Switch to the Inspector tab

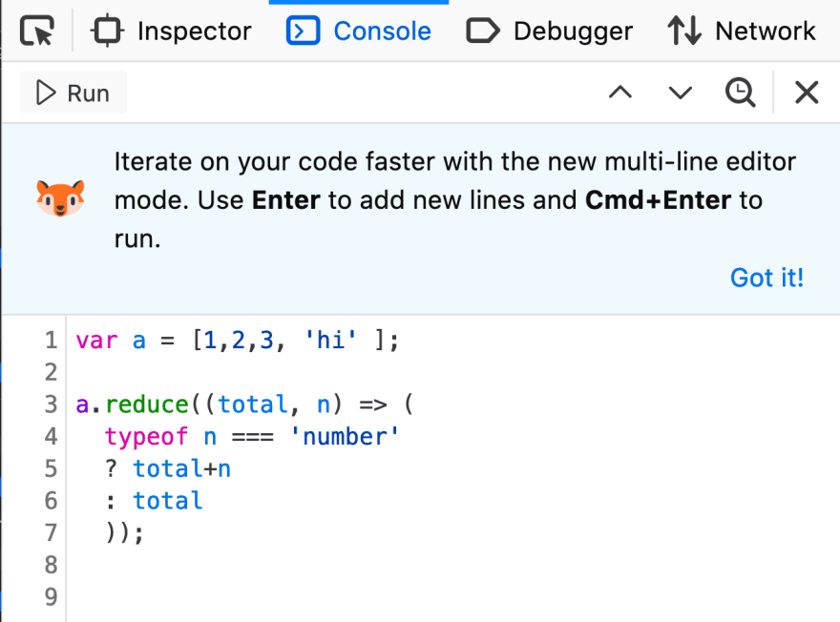point(172,31)
